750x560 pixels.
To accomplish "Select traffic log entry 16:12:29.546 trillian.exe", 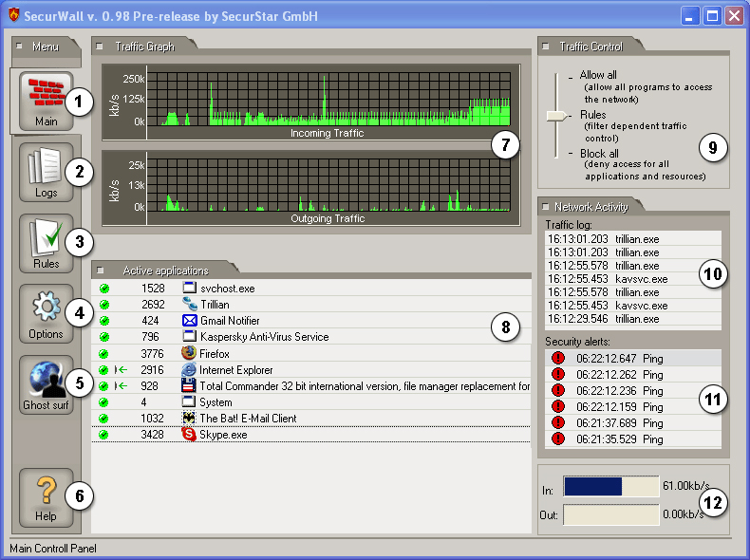I will pyautogui.click(x=633, y=319).
